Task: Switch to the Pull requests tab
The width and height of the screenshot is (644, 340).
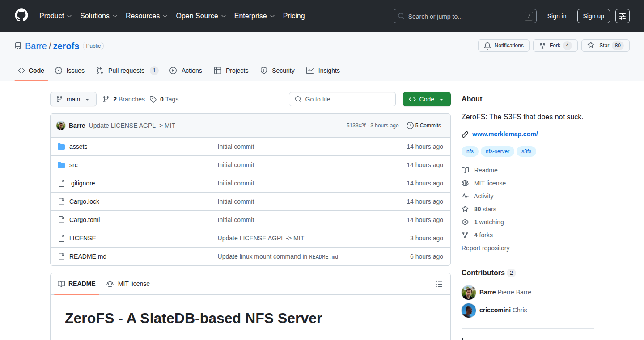Action: (127, 71)
